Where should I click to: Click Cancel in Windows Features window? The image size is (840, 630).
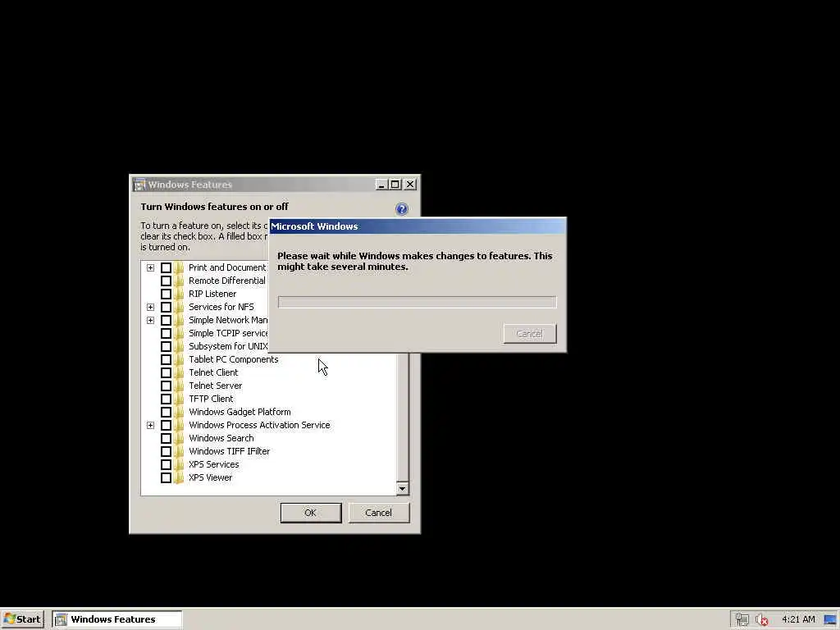(x=379, y=513)
